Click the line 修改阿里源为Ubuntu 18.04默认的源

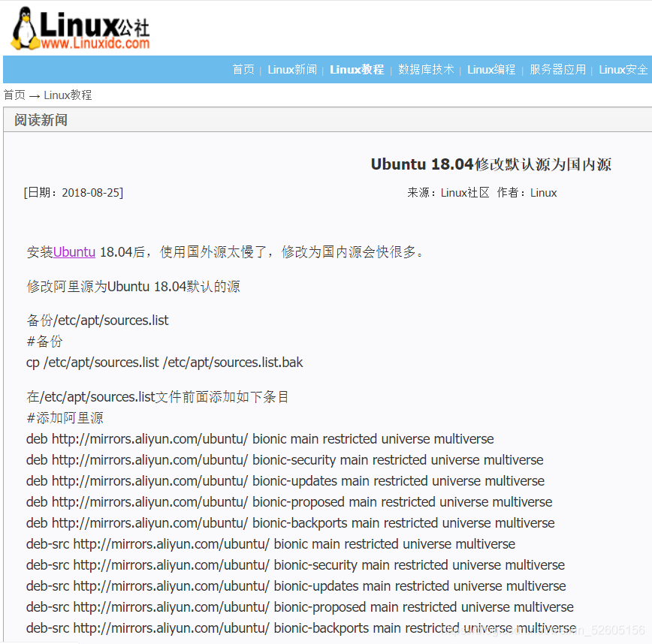point(133,287)
